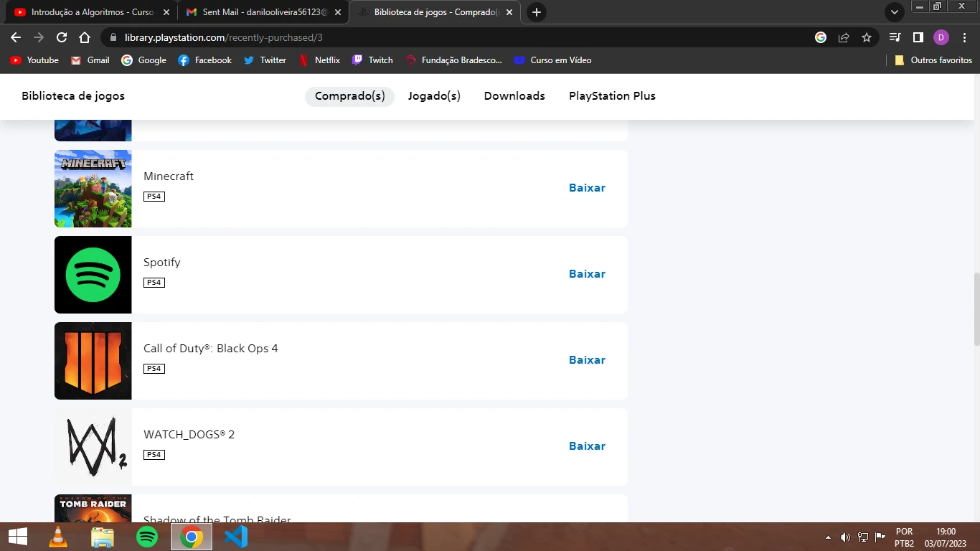Open the Fundação Bradesco bookmark

(x=453, y=60)
